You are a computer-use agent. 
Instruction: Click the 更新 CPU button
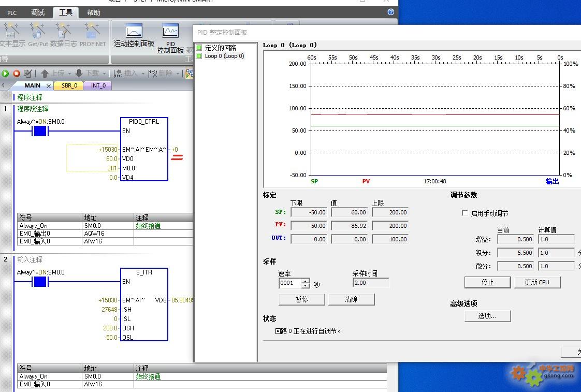point(538,282)
